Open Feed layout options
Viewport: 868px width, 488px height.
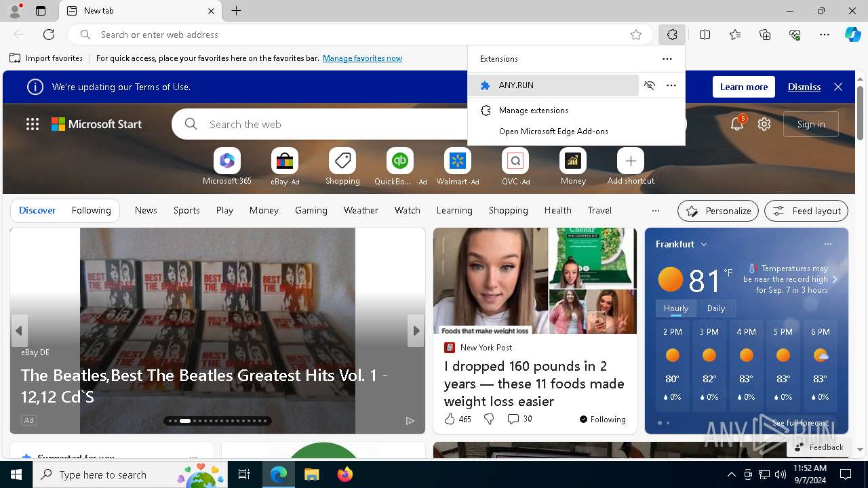[x=806, y=211]
